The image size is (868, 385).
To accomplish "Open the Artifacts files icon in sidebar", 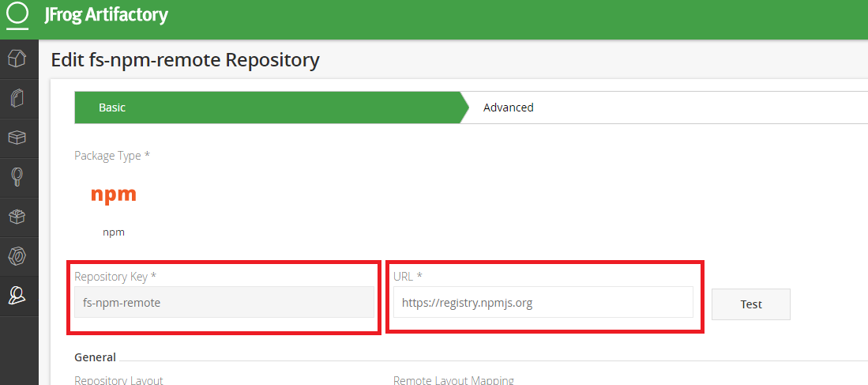I will (x=17, y=98).
